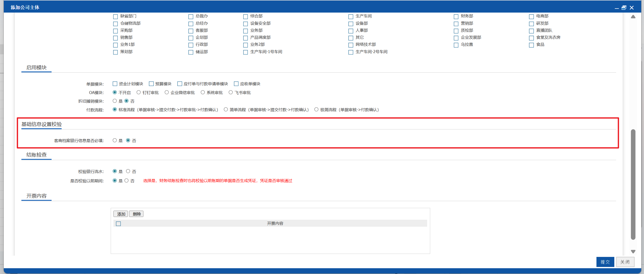Click the scroll down arrow icon
Image resolution: width=644 pixels, height=274 pixels.
[x=633, y=252]
